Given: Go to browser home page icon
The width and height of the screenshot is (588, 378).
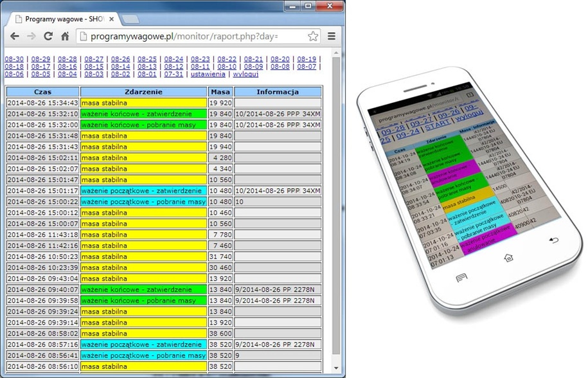Looking at the screenshot, I should tap(65, 37).
